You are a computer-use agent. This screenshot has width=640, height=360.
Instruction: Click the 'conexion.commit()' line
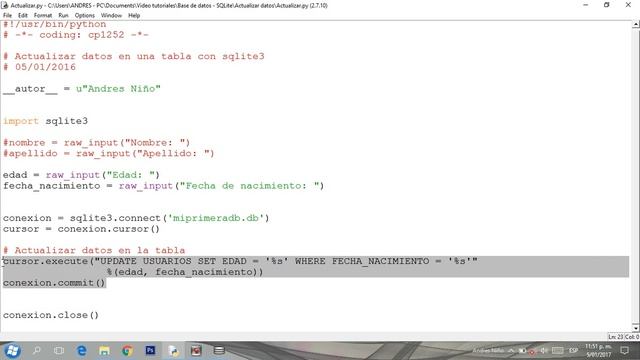click(x=54, y=283)
